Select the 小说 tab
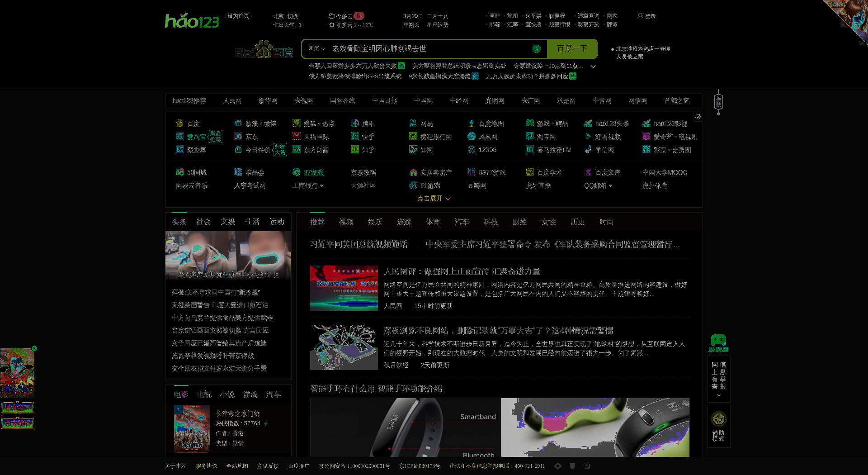 [227, 394]
